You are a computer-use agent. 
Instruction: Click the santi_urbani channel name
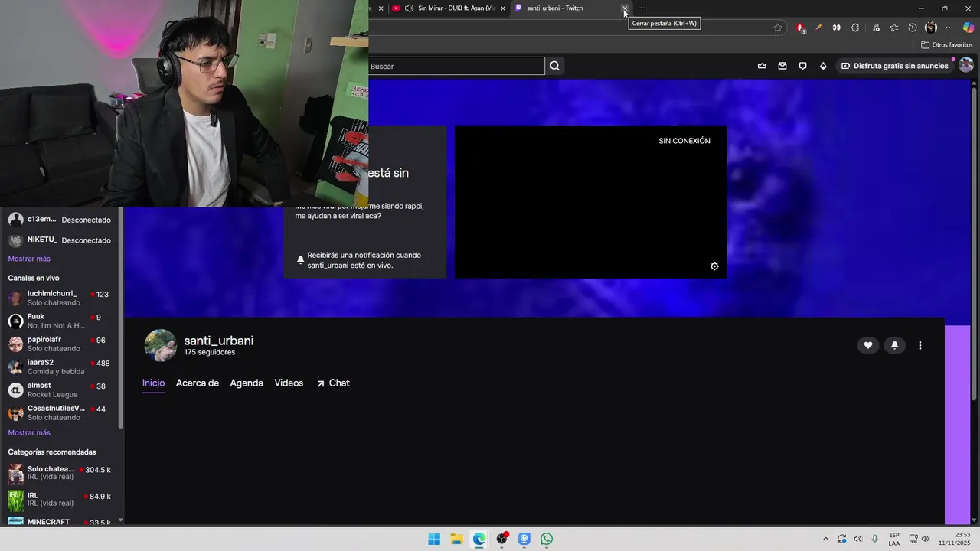(x=219, y=341)
